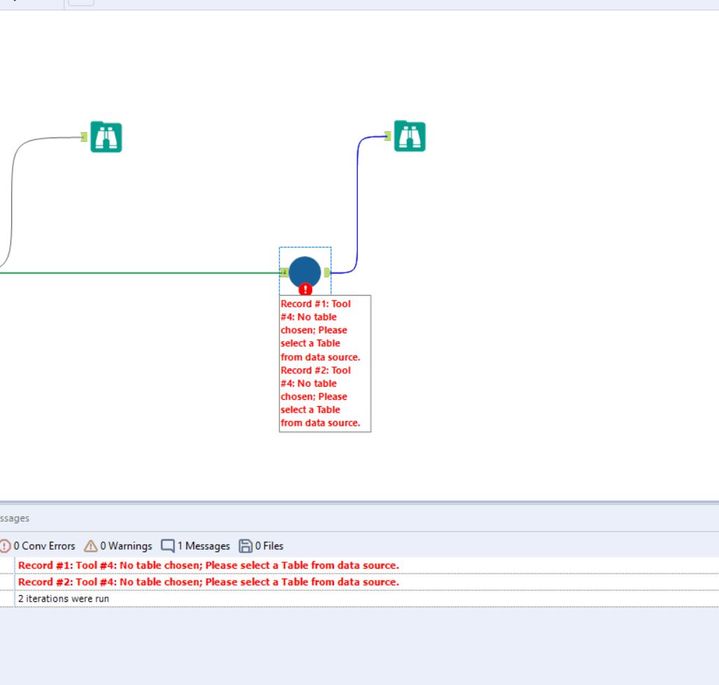The height and width of the screenshot is (685, 719).
Task: Filter results by 1 Messages
Action: click(x=195, y=546)
